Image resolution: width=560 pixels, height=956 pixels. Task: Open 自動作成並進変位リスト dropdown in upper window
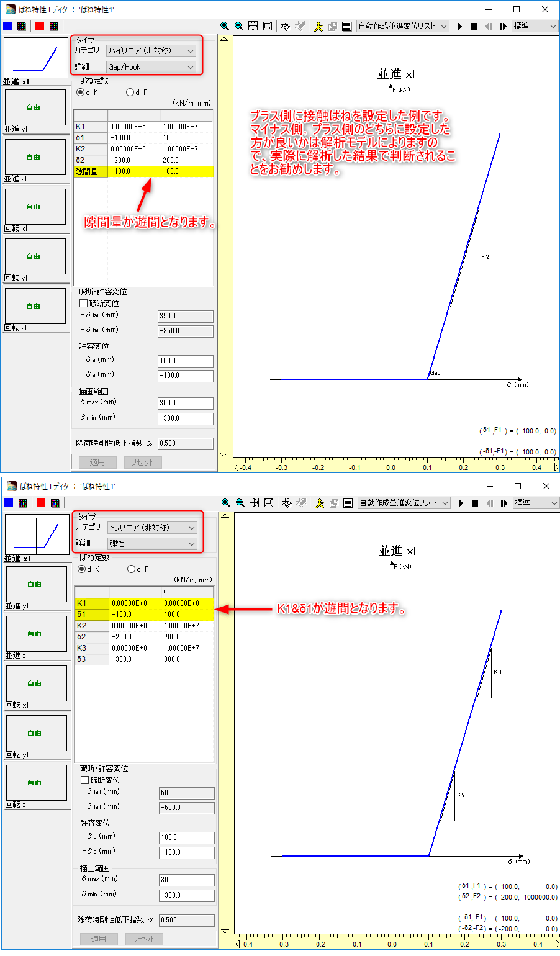(x=402, y=26)
